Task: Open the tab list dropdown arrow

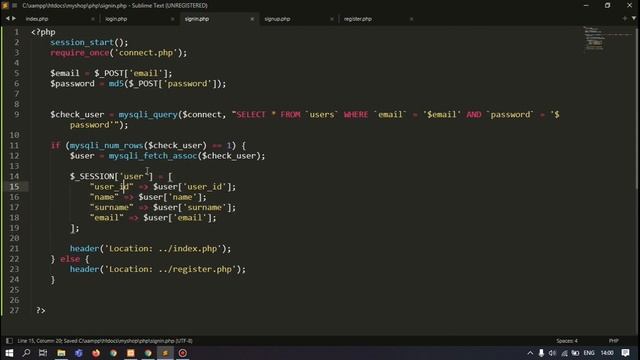Action: click(x=634, y=18)
